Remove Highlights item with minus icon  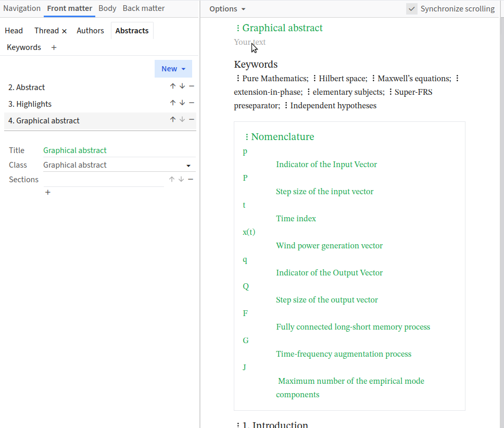(x=192, y=103)
